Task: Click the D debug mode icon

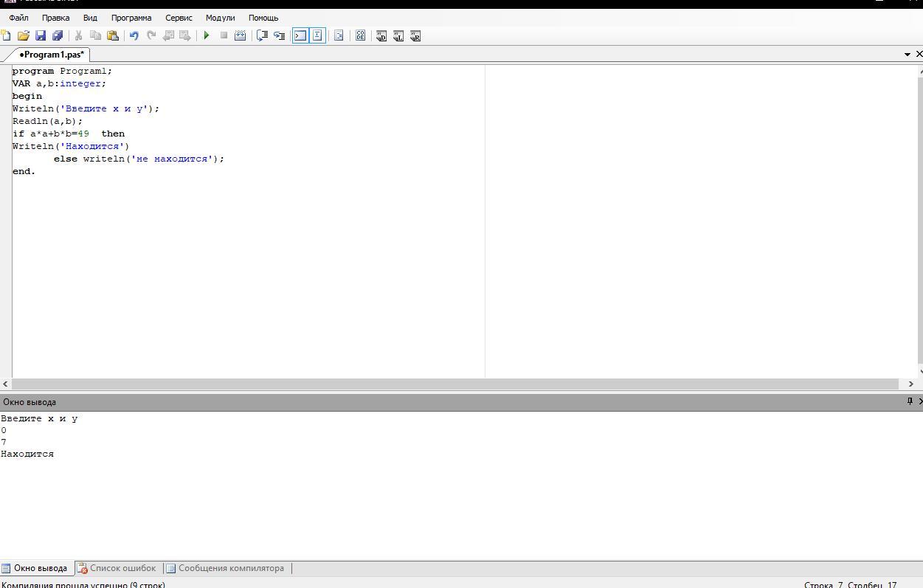Action: pyautogui.click(x=381, y=35)
